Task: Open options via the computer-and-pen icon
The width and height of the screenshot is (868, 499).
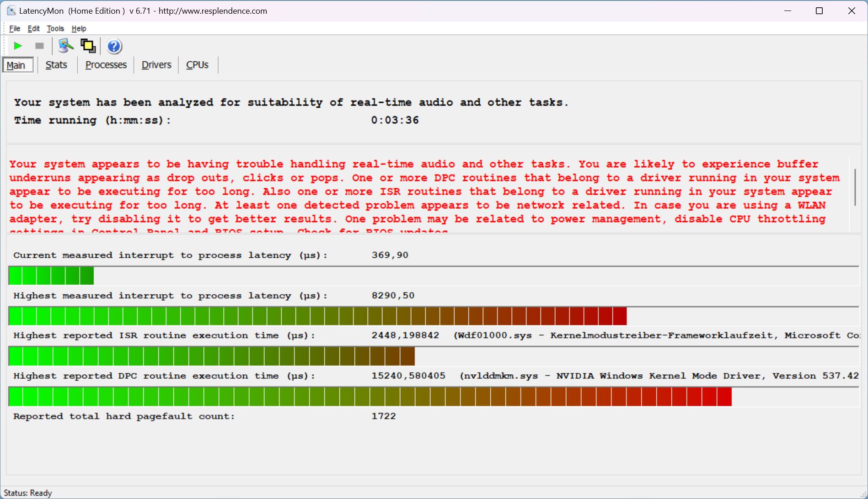Action: point(66,46)
